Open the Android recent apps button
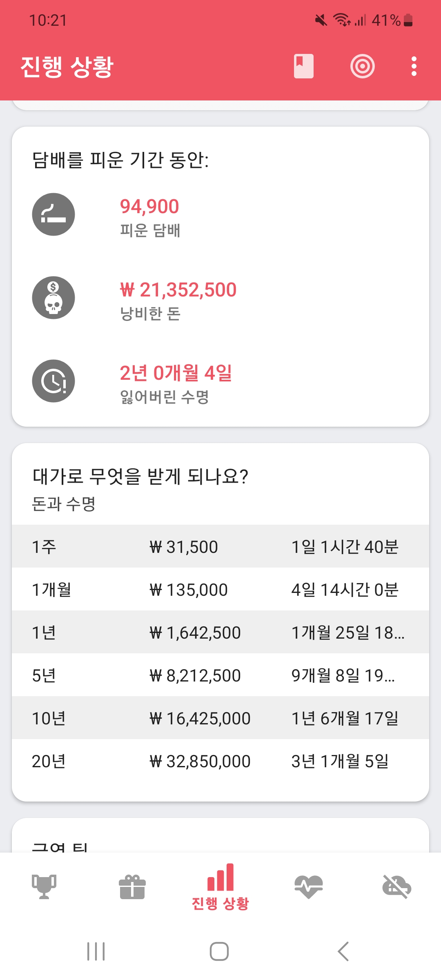441x980 pixels. click(96, 951)
